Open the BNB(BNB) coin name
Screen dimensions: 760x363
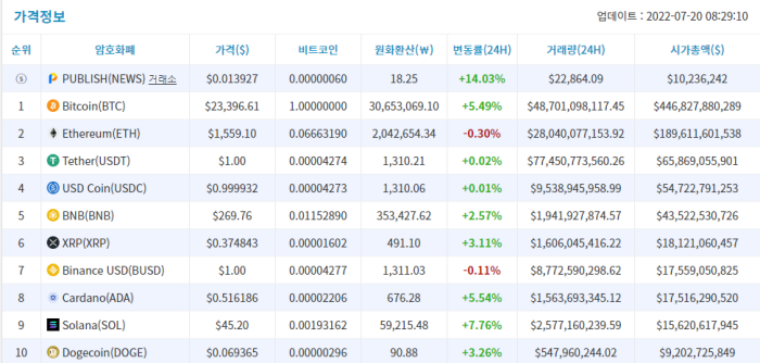point(88,216)
